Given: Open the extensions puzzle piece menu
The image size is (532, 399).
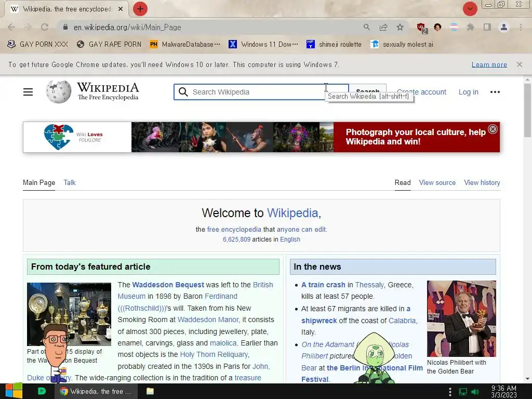Looking at the screenshot, I should tap(470, 27).
